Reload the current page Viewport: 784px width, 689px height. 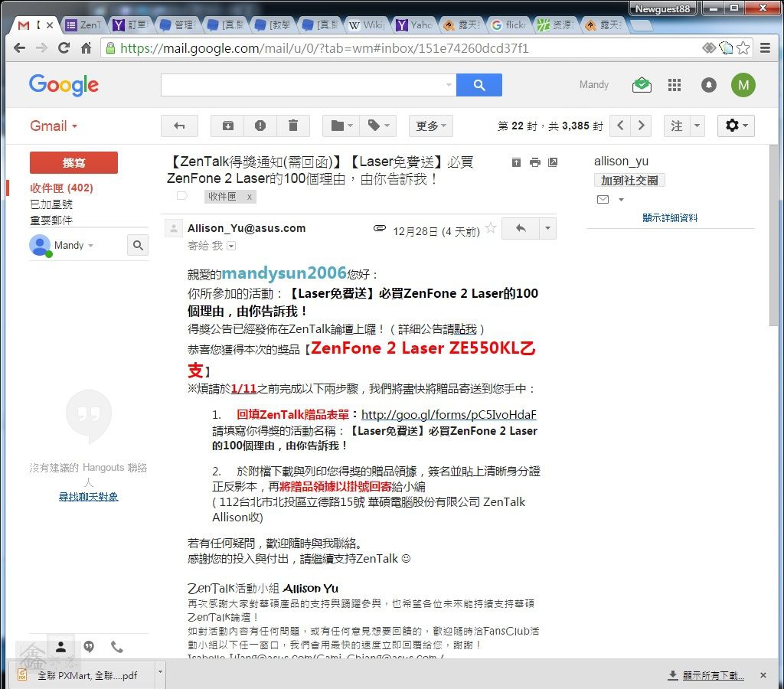point(64,48)
